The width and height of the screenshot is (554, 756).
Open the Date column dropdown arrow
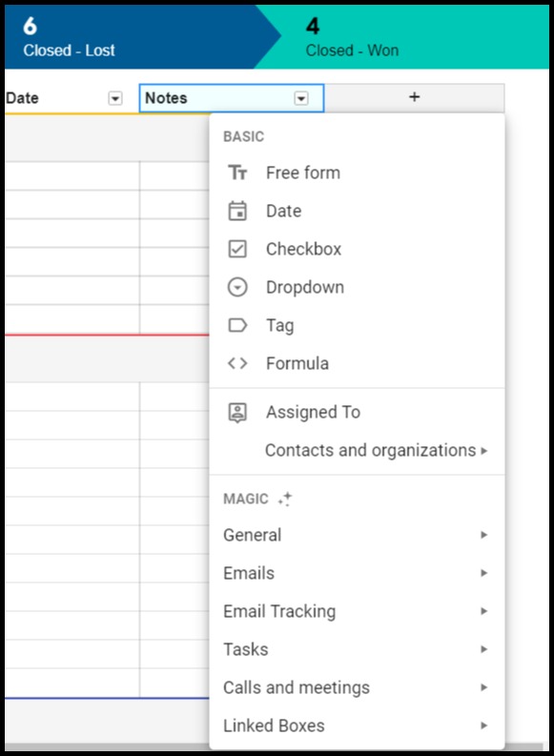tap(114, 98)
